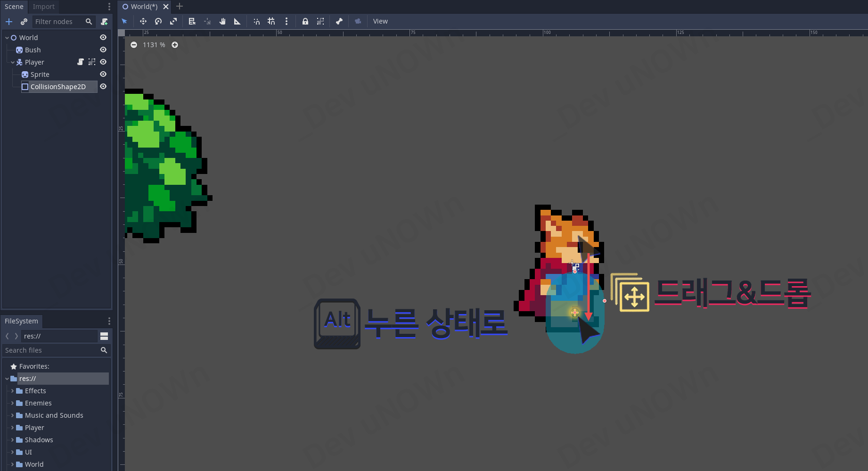The width and height of the screenshot is (868, 471).
Task: Go to previous folder in FileSystem
Action: point(7,336)
